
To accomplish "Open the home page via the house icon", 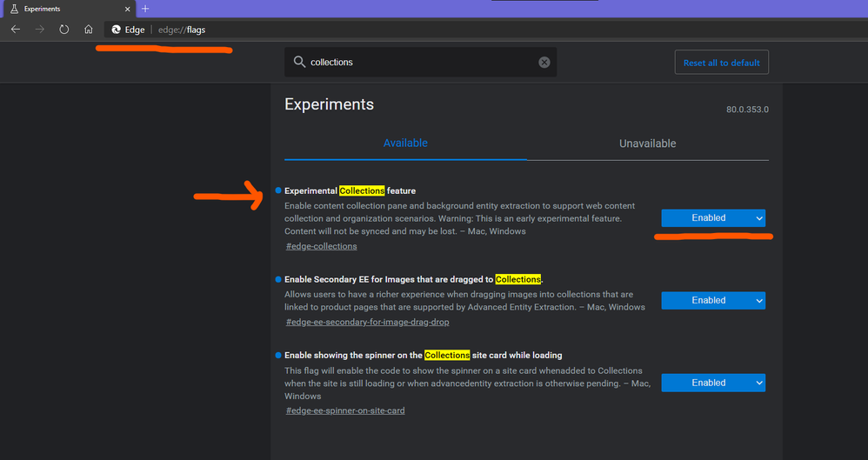I will pos(89,30).
